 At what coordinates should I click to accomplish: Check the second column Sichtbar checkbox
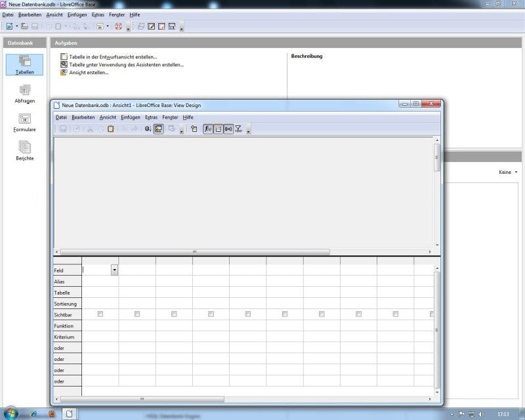tap(137, 314)
